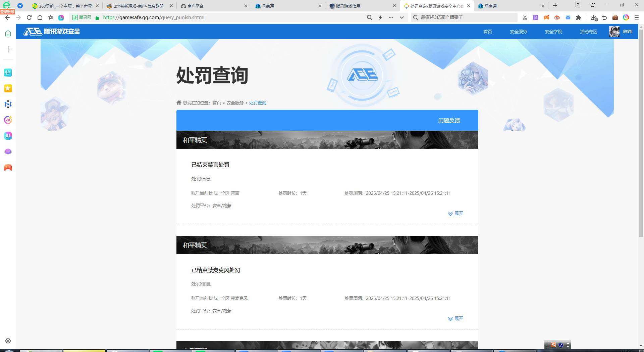Viewport: 644px width, 352px height.
Task: Open the gamepad game center sidebar icon
Action: point(8,168)
